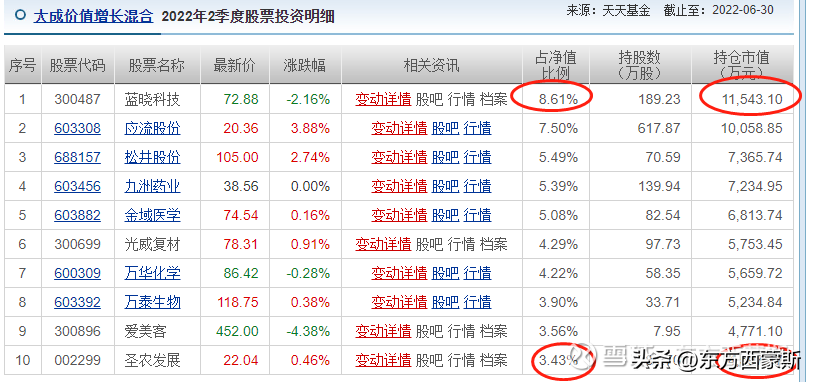Screen dimensions: 813x382
Task: Open the 金域医学 stock name link
Action: 152,215
